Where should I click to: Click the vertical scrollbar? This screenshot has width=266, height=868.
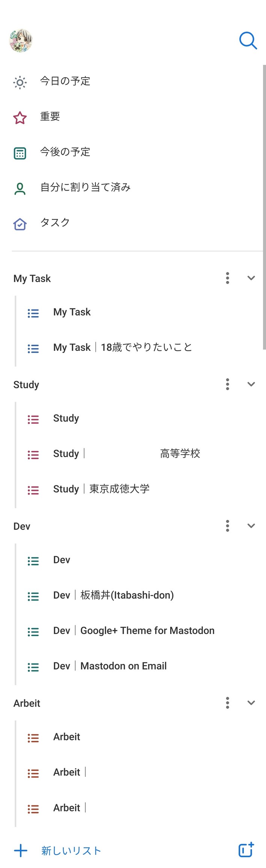(x=264, y=207)
